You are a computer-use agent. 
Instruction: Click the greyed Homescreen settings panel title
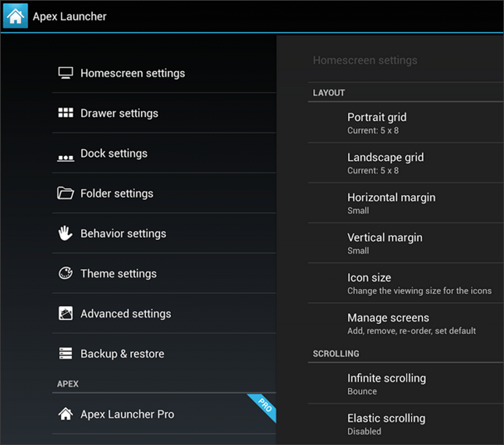point(365,60)
